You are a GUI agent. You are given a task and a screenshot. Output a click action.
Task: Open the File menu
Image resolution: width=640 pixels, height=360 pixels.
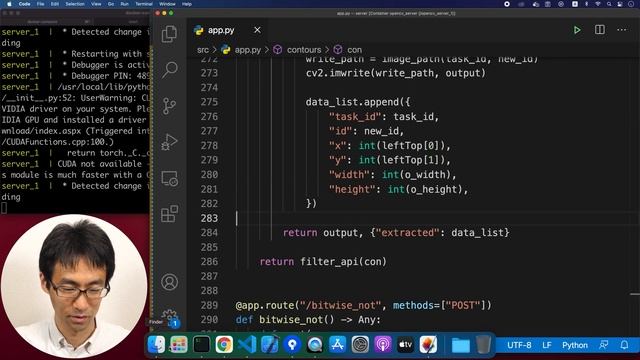point(40,4)
